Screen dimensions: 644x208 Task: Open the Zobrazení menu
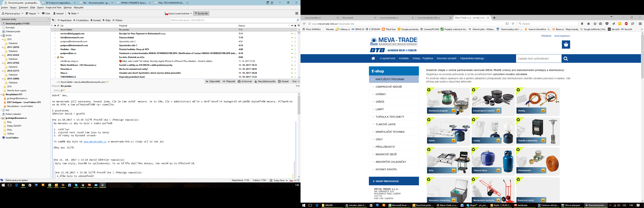pyautogui.click(x=23, y=8)
